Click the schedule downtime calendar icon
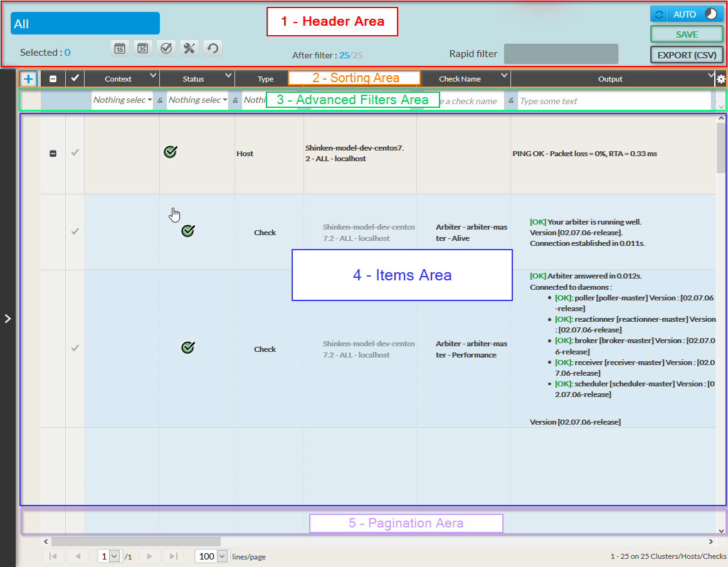The height and width of the screenshot is (567, 728). click(120, 48)
